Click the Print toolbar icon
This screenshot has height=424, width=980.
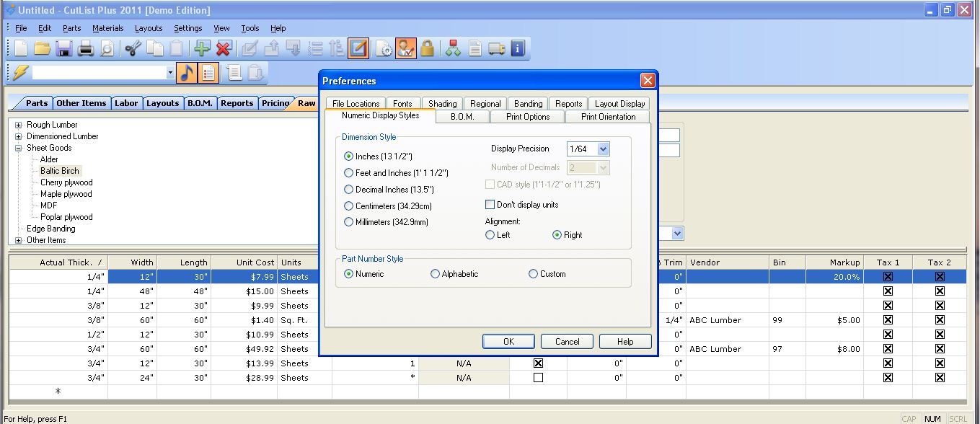[86, 48]
